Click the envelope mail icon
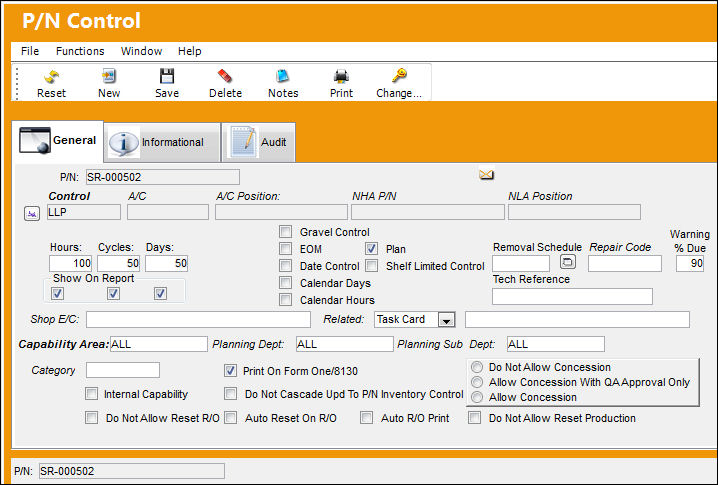Screen dimensions: 718x485 (486, 174)
